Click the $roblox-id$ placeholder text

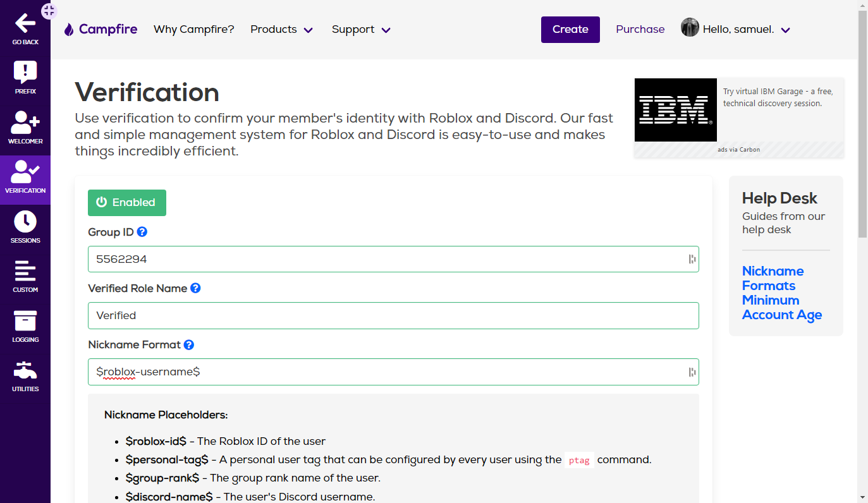tap(156, 441)
